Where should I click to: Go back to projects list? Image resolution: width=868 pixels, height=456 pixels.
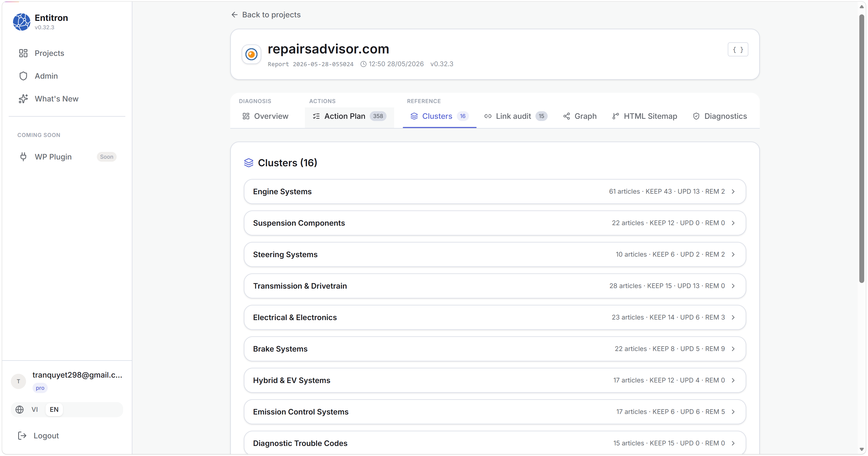coord(266,15)
